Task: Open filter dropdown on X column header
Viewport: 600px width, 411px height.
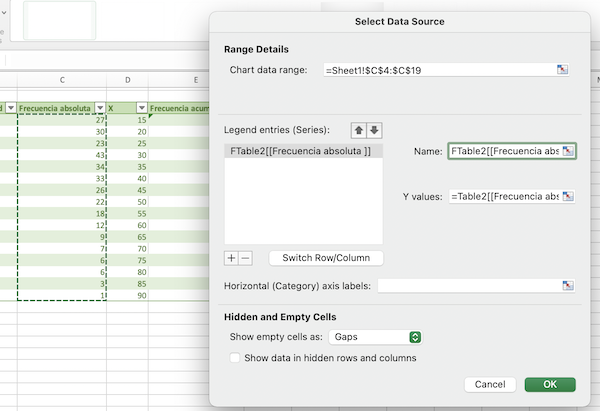Action: 141,108
